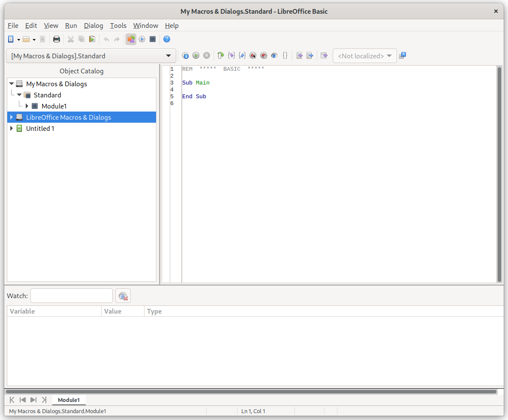508x420 pixels.
Task: Click the Print icon
Action: [x=56, y=39]
